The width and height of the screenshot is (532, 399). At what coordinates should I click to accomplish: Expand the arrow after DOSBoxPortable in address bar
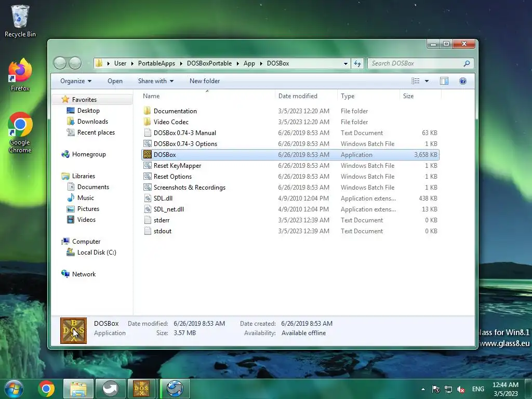point(237,63)
